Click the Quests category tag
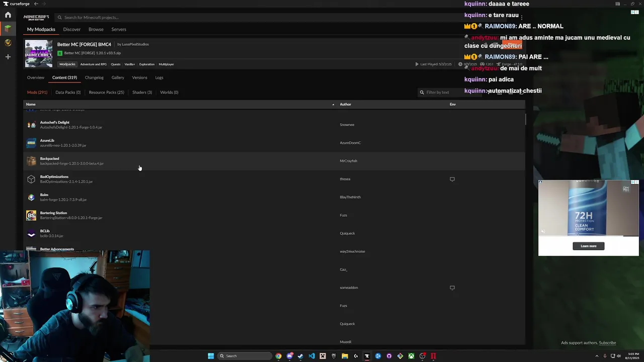This screenshot has width=644, height=362. pos(116,64)
